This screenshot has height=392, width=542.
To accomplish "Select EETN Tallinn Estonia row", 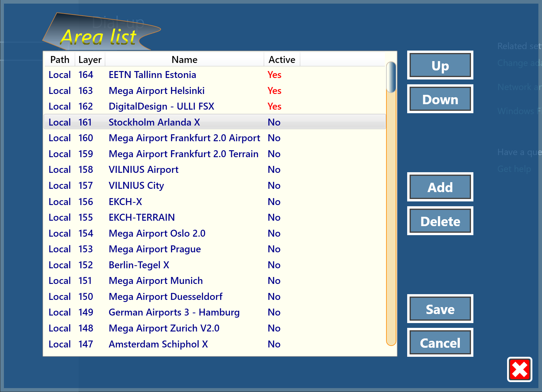I will [215, 75].
